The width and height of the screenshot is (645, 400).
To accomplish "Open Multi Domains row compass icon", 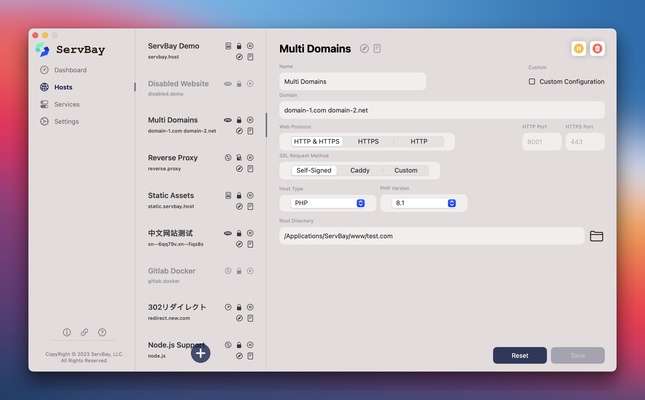I will [x=239, y=131].
